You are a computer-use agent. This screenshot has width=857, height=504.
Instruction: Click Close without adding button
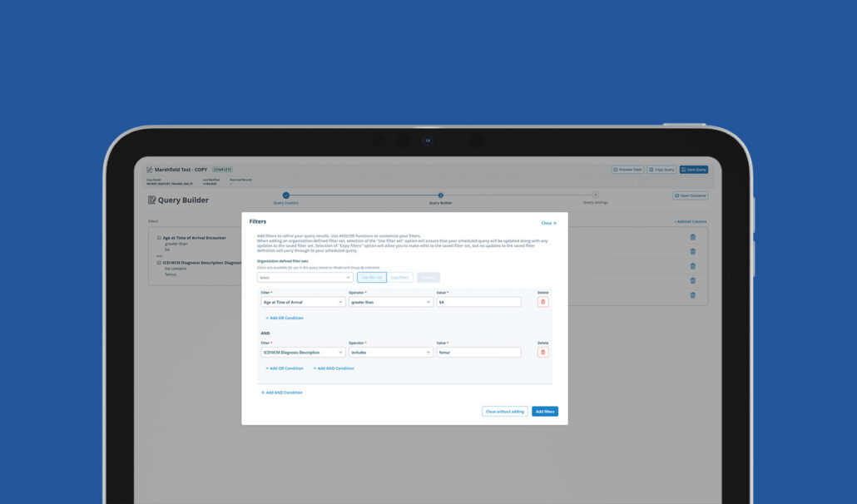tap(505, 411)
